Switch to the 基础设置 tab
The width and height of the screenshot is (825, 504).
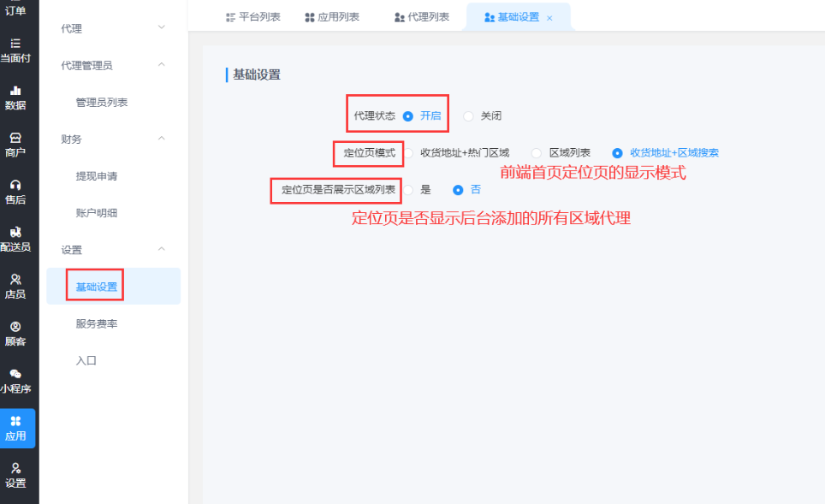[519, 17]
